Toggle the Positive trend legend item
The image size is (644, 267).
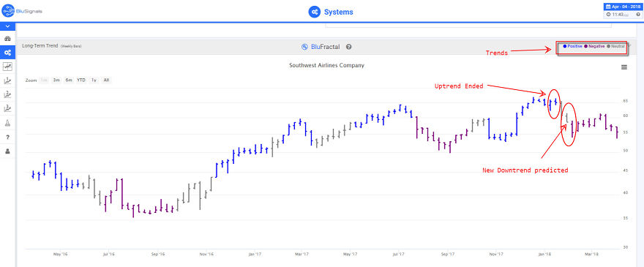[572, 46]
